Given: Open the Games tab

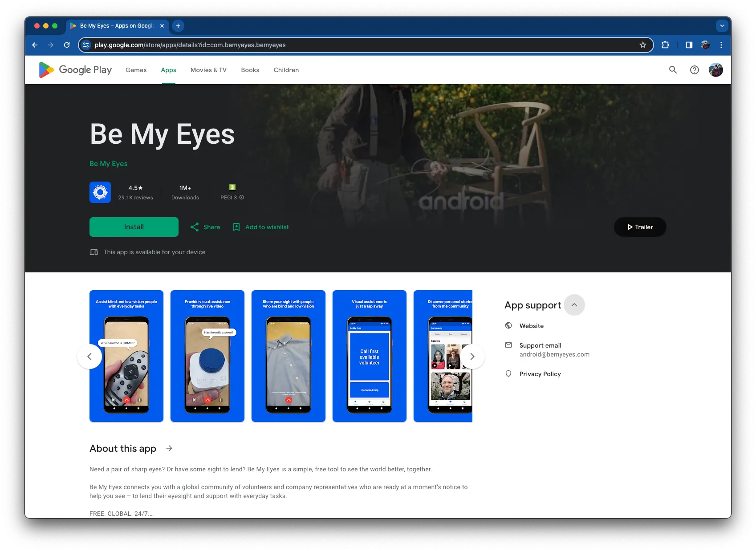Looking at the screenshot, I should point(136,70).
